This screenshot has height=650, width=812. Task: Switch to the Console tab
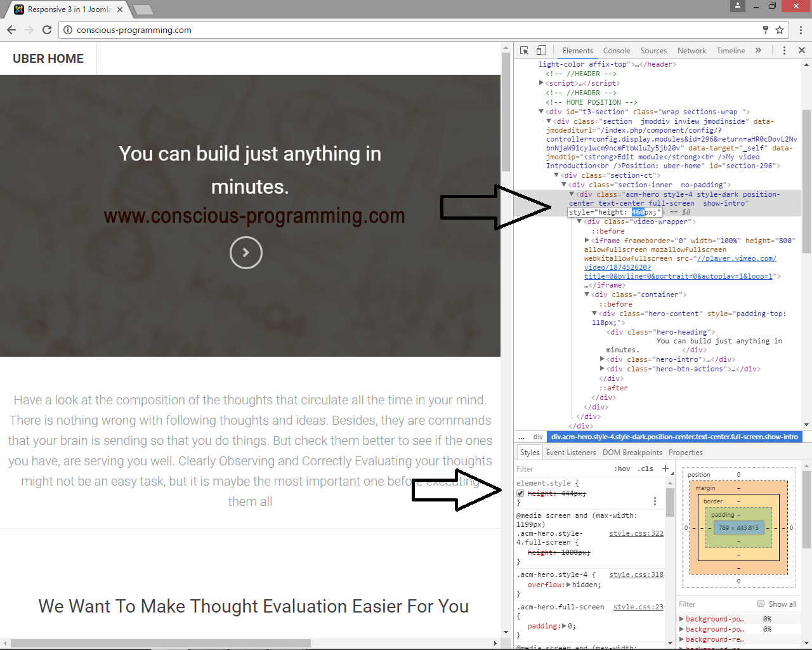616,51
